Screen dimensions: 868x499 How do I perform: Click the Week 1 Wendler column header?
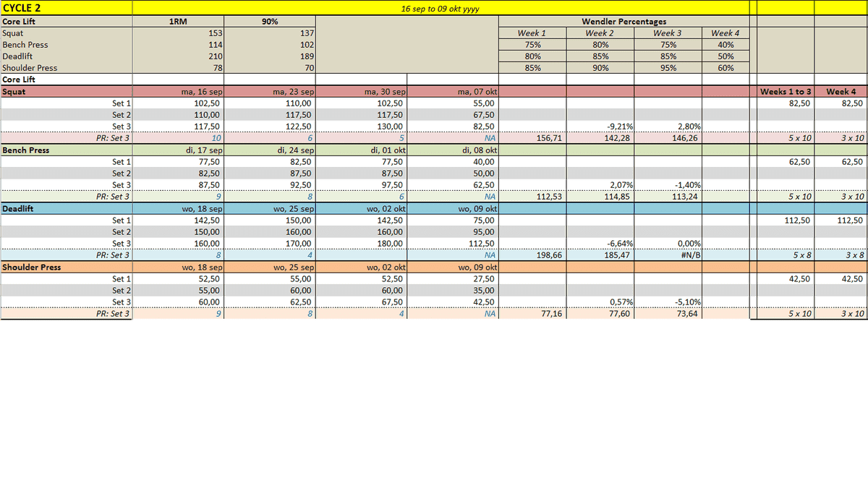coord(533,33)
